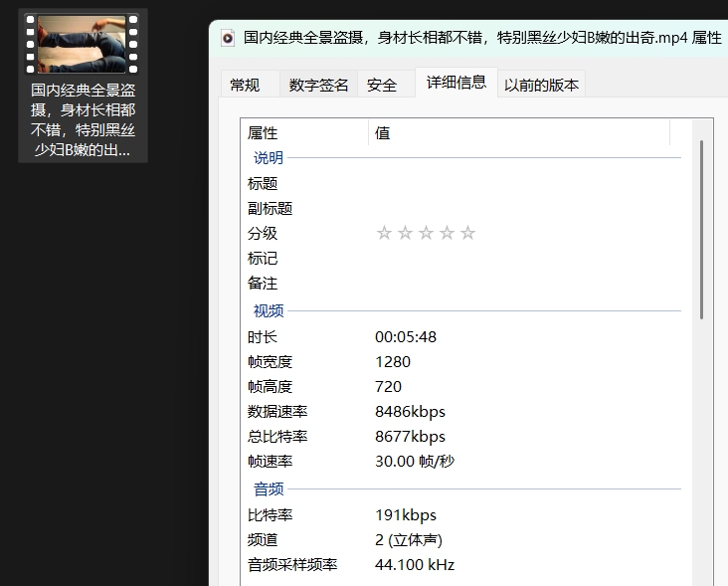
Task: Select the 备注 property label
Action: coord(263,284)
